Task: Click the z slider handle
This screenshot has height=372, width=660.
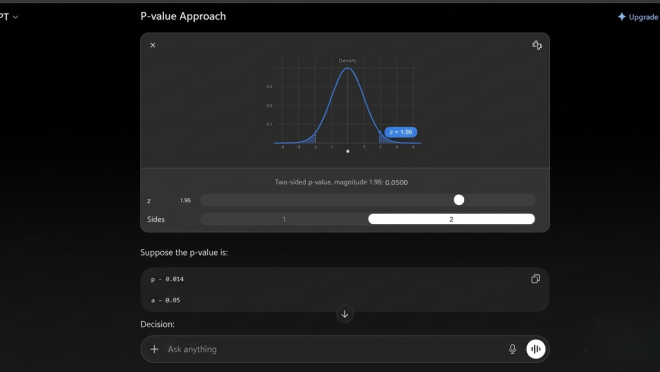Action: click(459, 200)
